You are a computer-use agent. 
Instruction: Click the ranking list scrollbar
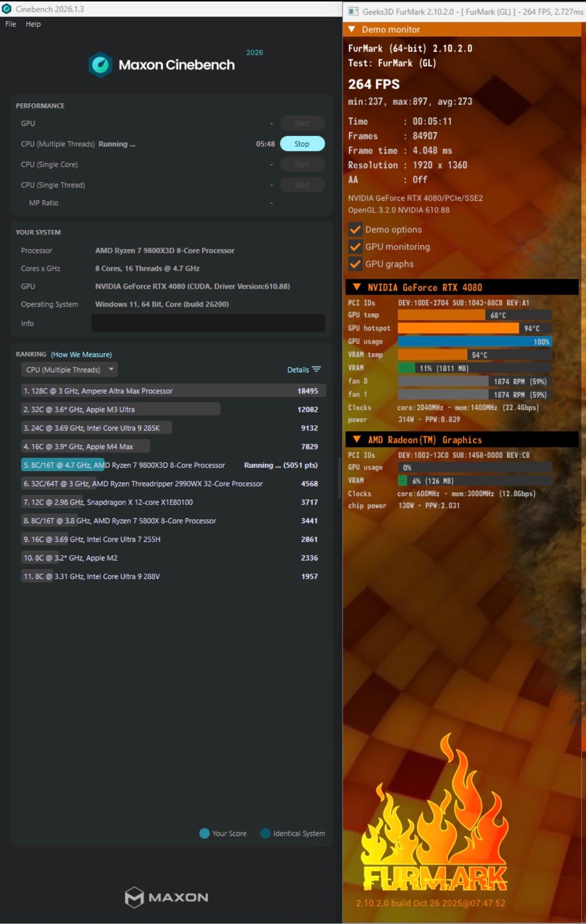coord(340,477)
